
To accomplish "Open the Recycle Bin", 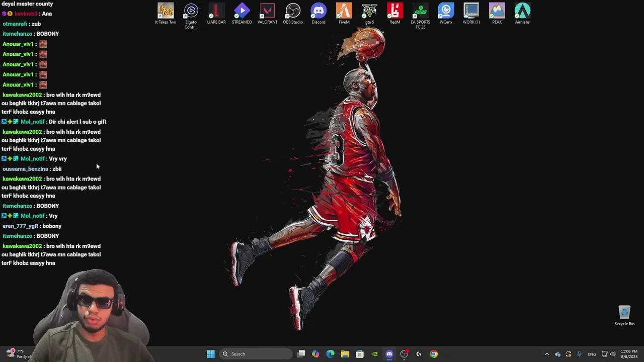I will click(x=624, y=315).
